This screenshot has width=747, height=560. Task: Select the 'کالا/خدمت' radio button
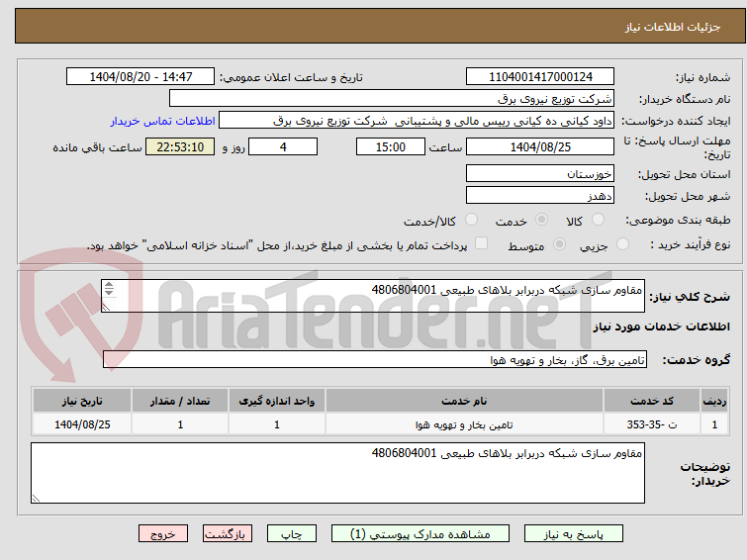[x=471, y=220]
